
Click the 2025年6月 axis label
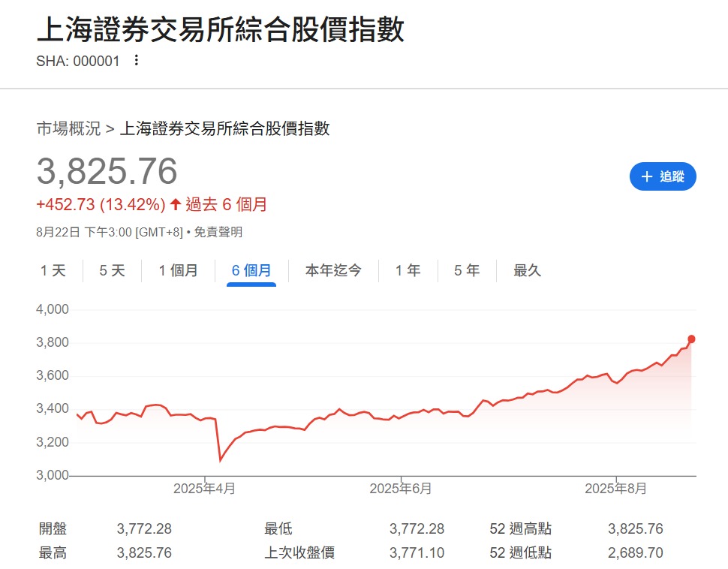(401, 489)
